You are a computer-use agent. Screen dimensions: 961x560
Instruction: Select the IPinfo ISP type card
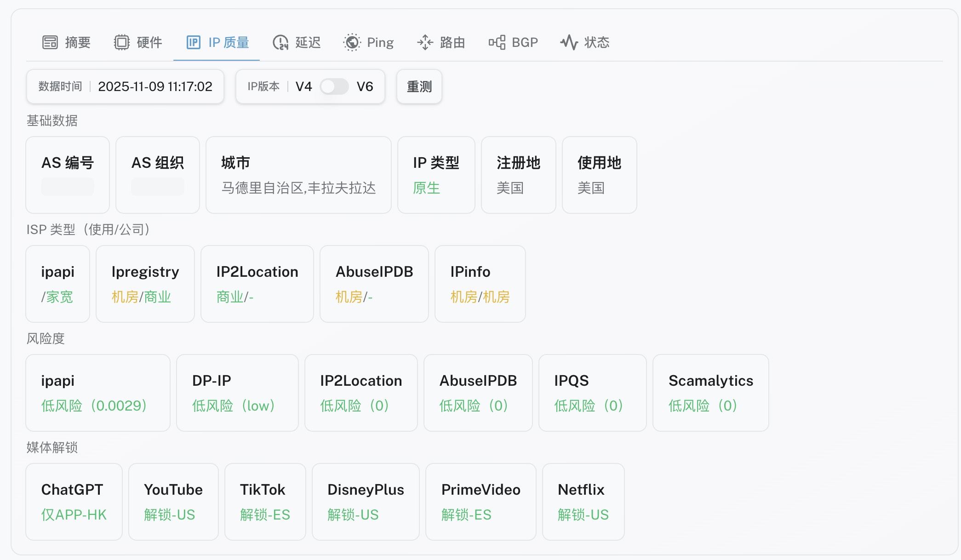(480, 284)
